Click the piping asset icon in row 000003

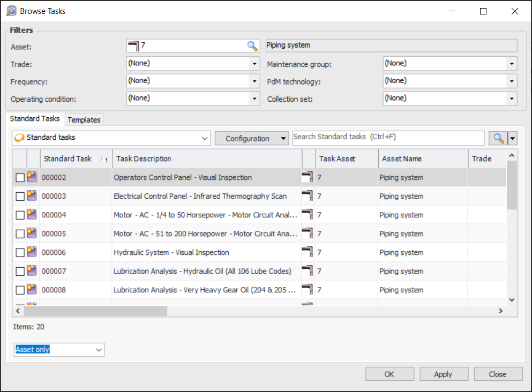tap(308, 196)
